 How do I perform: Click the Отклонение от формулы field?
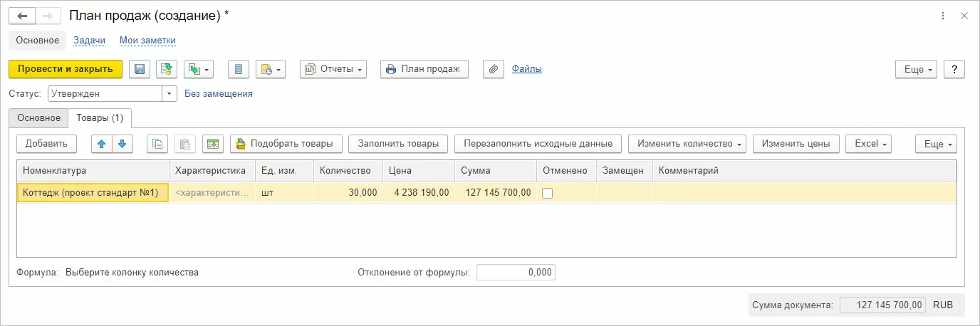(x=516, y=273)
